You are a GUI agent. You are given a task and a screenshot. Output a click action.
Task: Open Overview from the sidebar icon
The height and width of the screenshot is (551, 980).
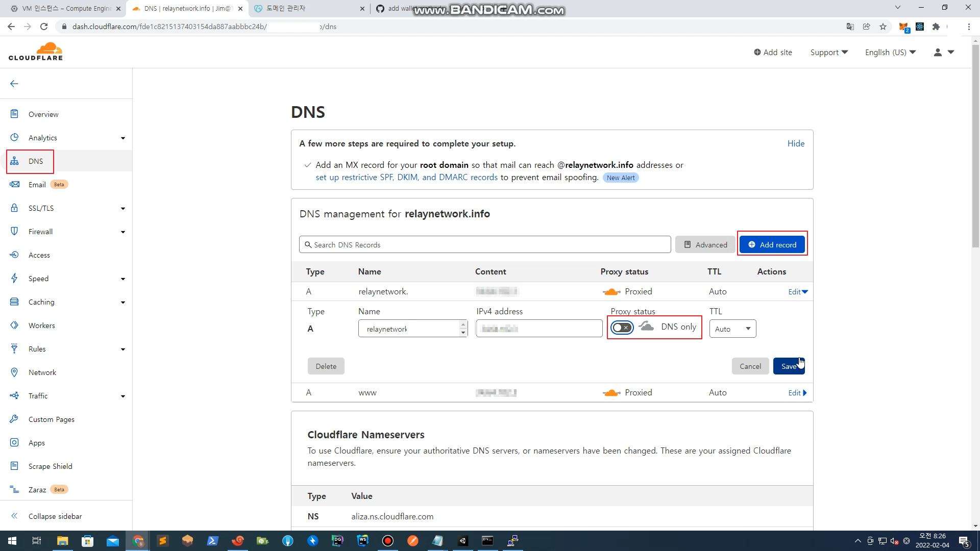(14, 114)
